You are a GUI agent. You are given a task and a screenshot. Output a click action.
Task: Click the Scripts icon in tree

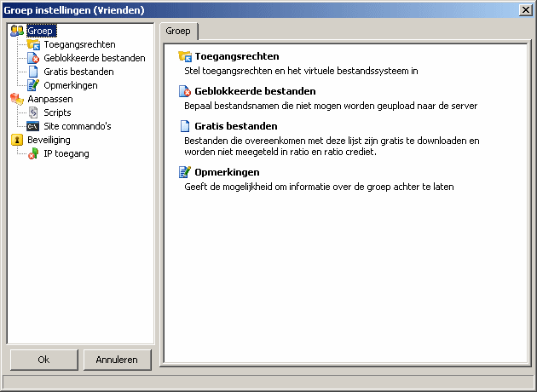pyautogui.click(x=33, y=112)
